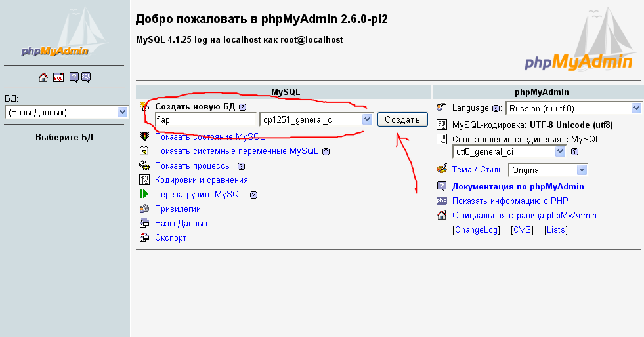This screenshot has height=337, width=644.
Task: Click help icon beside Создать новую БД
Action: [243, 107]
